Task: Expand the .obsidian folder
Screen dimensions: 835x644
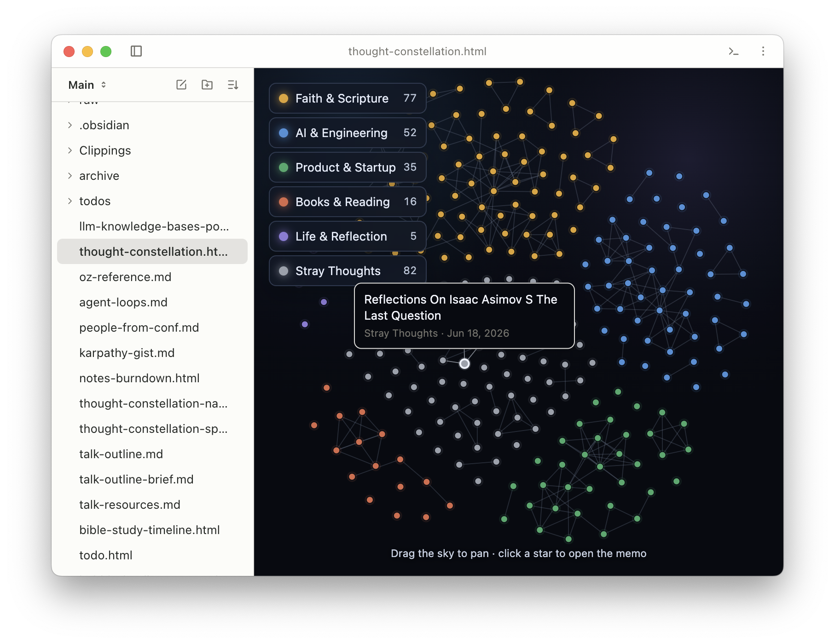Action: 152,125
